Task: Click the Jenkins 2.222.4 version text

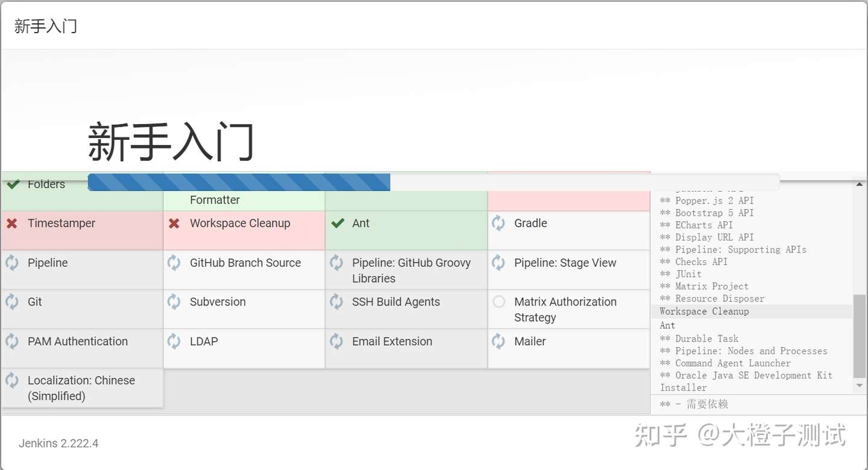Action: click(x=58, y=443)
